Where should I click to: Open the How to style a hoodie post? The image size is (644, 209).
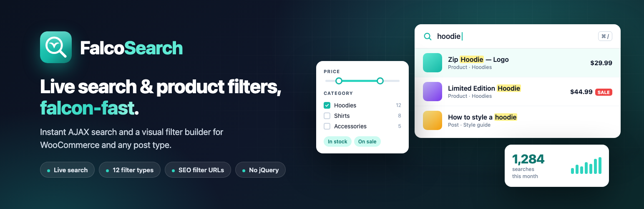[518, 120]
